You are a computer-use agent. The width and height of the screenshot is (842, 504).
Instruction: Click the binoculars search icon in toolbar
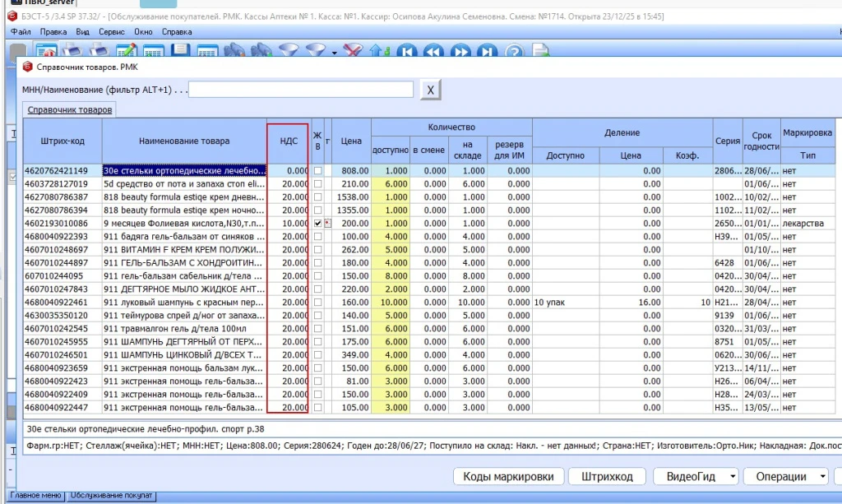[x=236, y=51]
